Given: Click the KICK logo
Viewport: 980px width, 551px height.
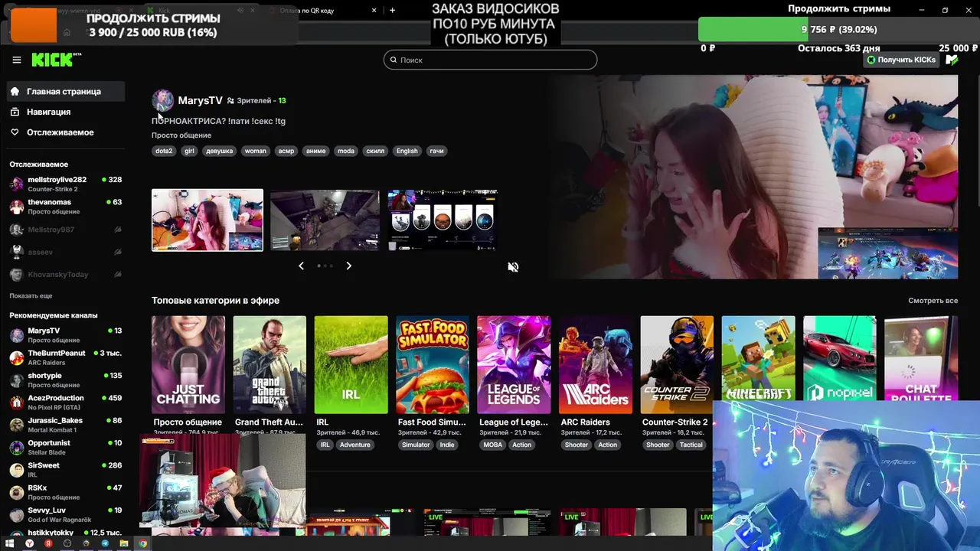Looking at the screenshot, I should [56, 60].
